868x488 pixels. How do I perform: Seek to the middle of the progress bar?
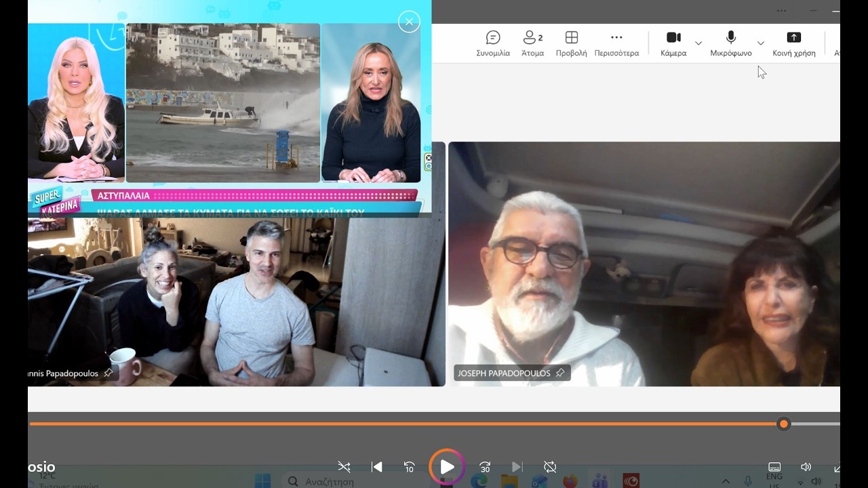pos(434,424)
